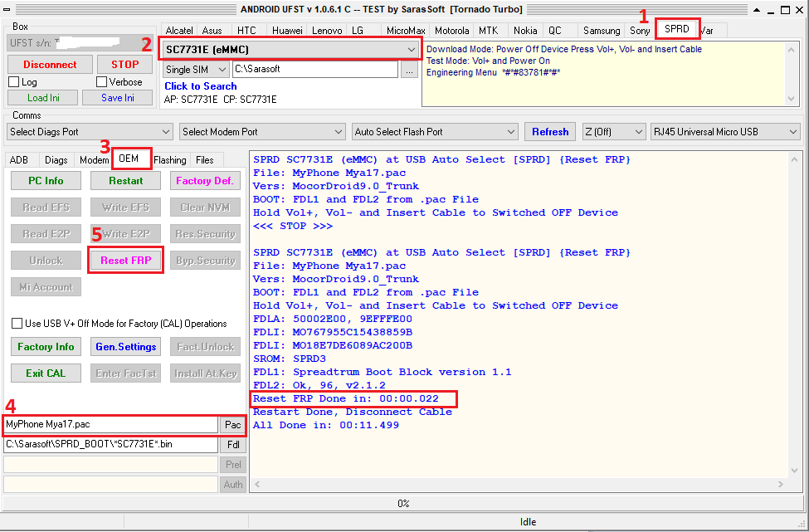
Task: Open the Diags tab
Action: coord(56,160)
